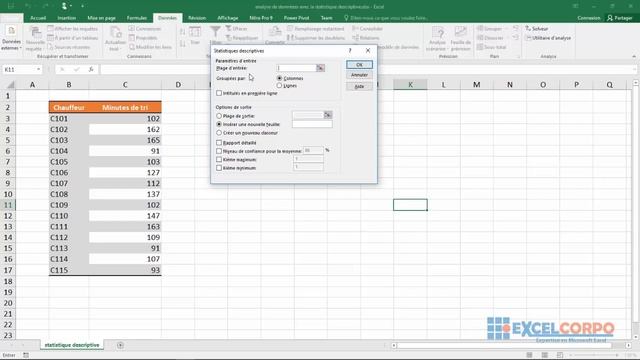Viewport: 640px width, 360px height.
Task: Click the Solveur icon in the Analyse group
Action: pyautogui.click(x=528, y=29)
